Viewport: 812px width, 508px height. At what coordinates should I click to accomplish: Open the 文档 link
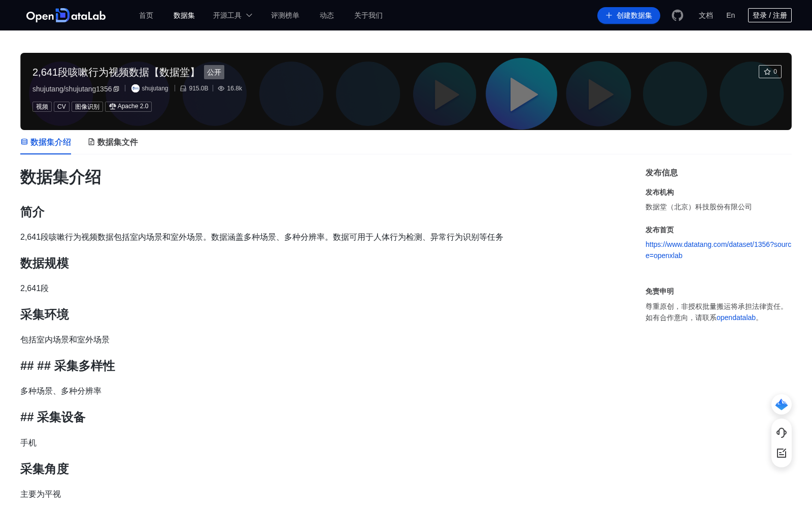click(706, 15)
